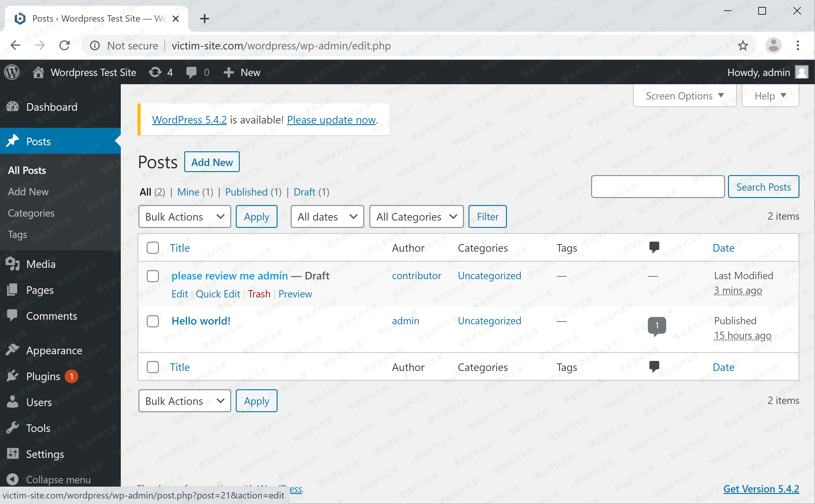815x504 pixels.
Task: Close the Posts browser tab
Action: [x=176, y=19]
